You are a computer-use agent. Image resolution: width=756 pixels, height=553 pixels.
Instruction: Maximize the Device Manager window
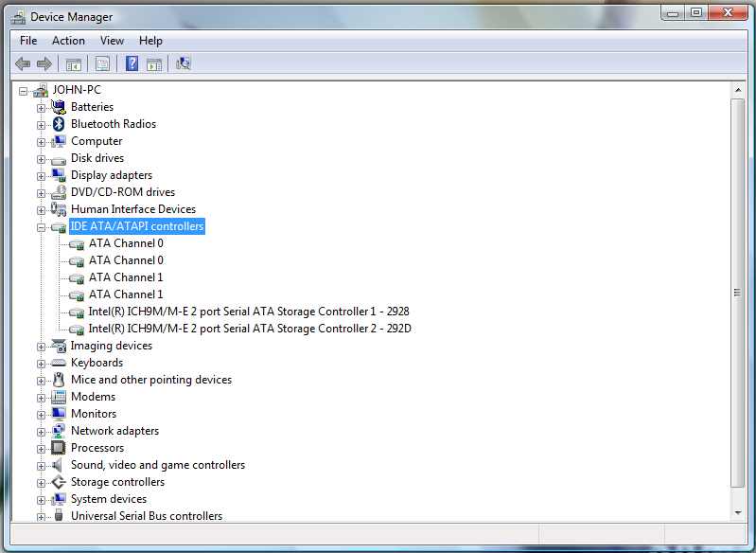[696, 12]
